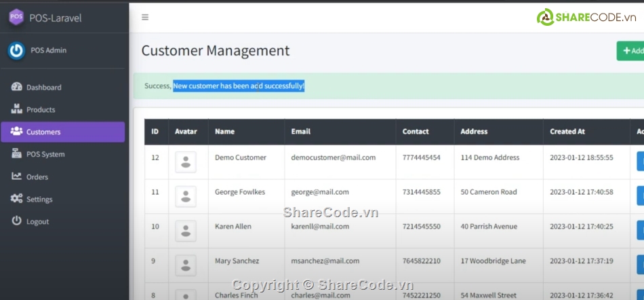
Task: Click the Orders chart icon
Action: [16, 176]
